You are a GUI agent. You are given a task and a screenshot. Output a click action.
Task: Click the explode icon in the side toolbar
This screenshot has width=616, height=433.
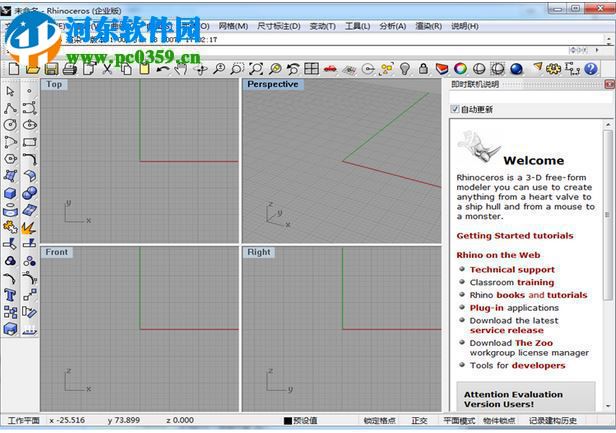click(x=29, y=227)
